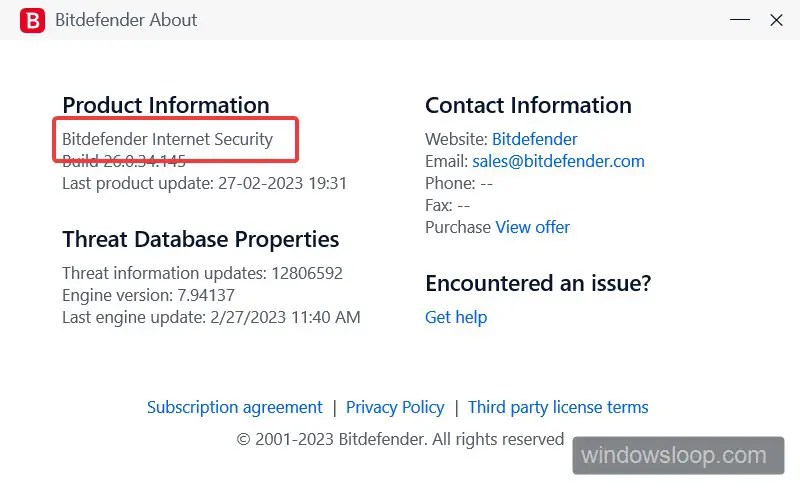Screen dimensions: 800x490
Task: Click the sales@bitdefender.com email link
Action: pyautogui.click(x=558, y=161)
